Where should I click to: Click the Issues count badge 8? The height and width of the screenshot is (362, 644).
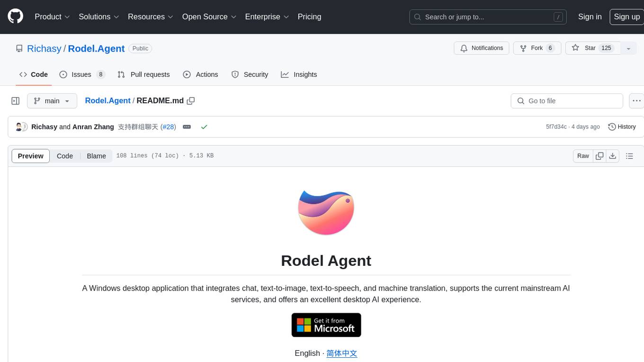point(100,74)
